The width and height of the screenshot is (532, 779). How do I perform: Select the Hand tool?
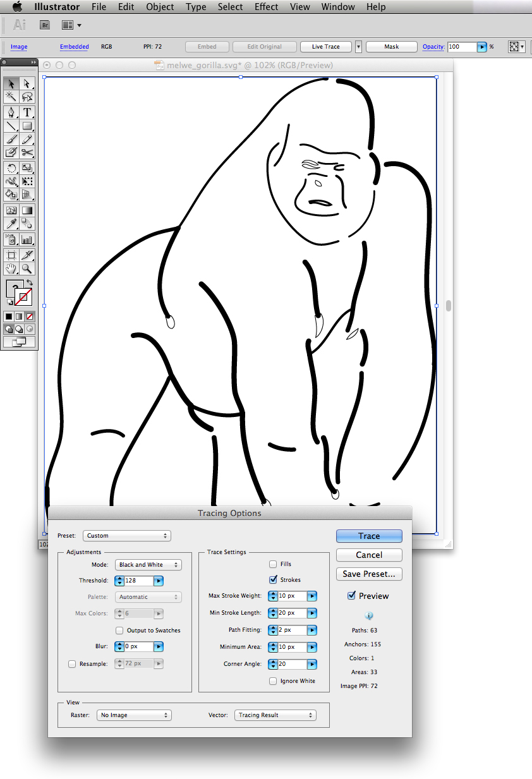(11, 269)
